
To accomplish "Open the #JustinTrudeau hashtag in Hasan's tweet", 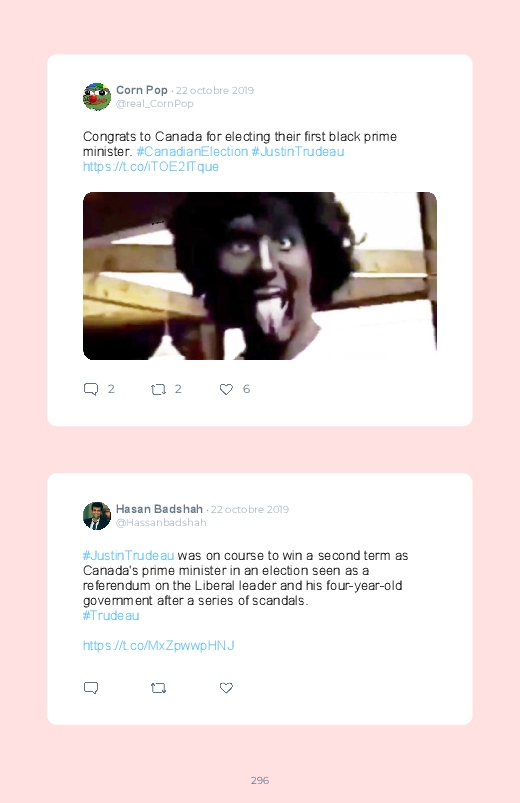I will click(129, 556).
